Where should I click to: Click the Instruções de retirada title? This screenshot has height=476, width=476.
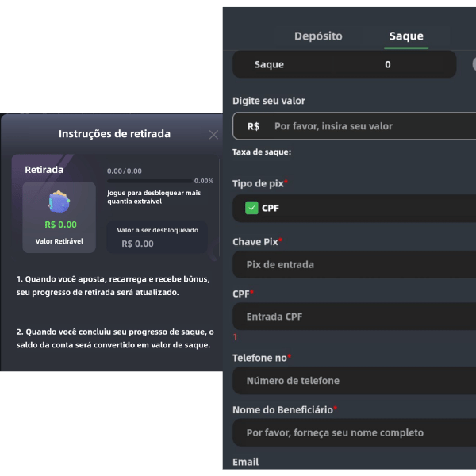point(114,134)
